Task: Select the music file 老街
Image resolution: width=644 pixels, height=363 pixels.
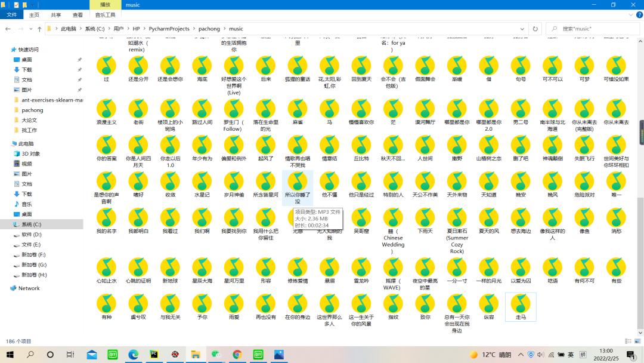Action: click(x=138, y=112)
